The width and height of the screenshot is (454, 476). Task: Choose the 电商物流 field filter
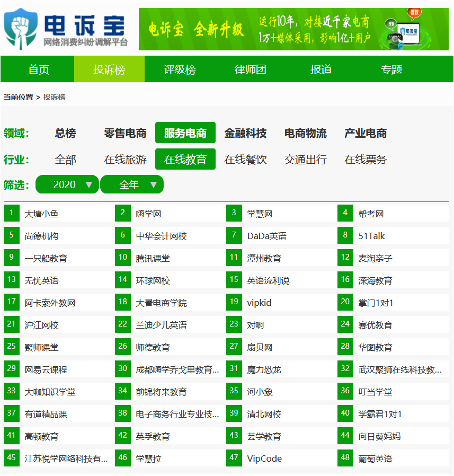click(x=306, y=133)
